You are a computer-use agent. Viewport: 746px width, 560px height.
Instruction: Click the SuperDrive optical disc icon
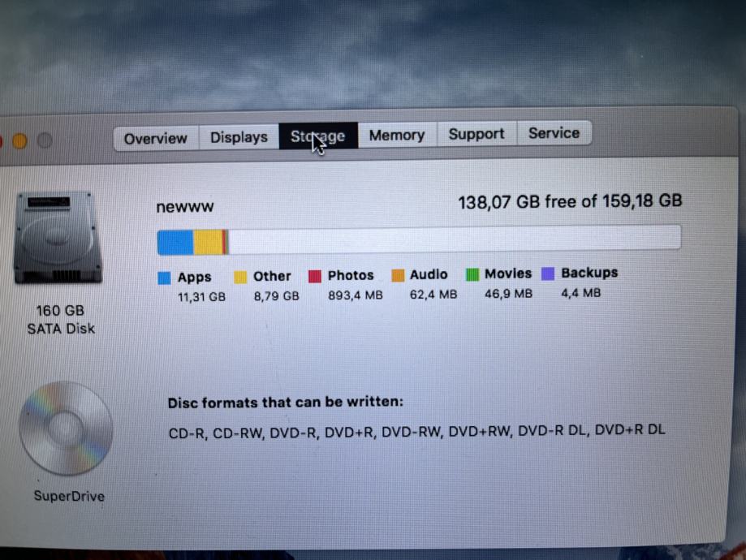[x=66, y=429]
